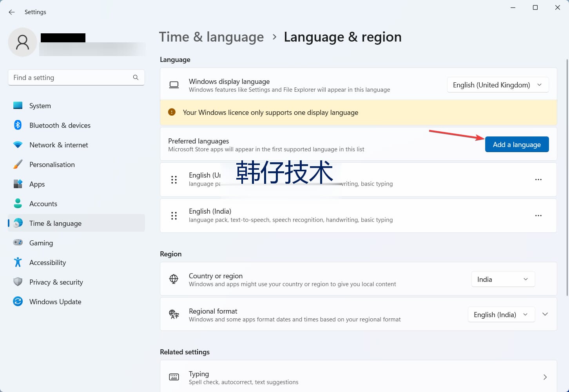Focus the Find a setting search box
The height and width of the screenshot is (392, 569).
pyautogui.click(x=76, y=78)
